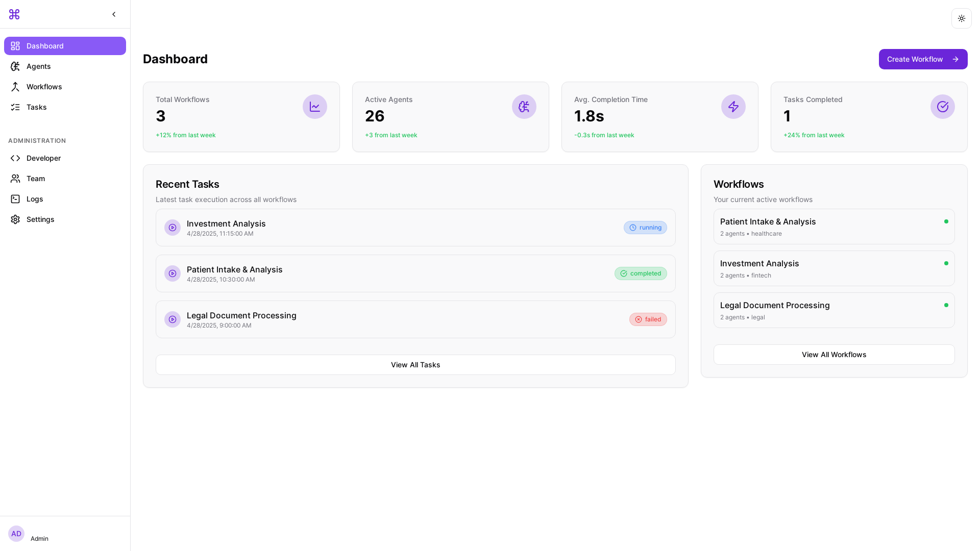Click the Logs terminal icon
Screen dimensions: 980x551
pos(15,199)
